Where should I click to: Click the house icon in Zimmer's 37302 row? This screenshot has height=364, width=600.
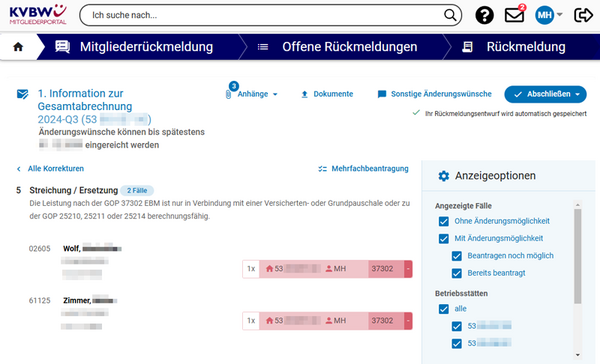pyautogui.click(x=269, y=321)
